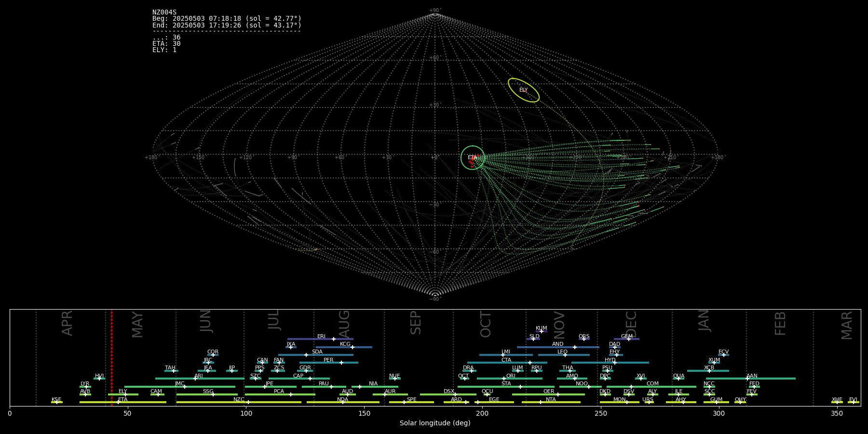Viewport: 868px width, 434px height.
Task: Select the XHE shower label in timeline
Action: tap(837, 400)
